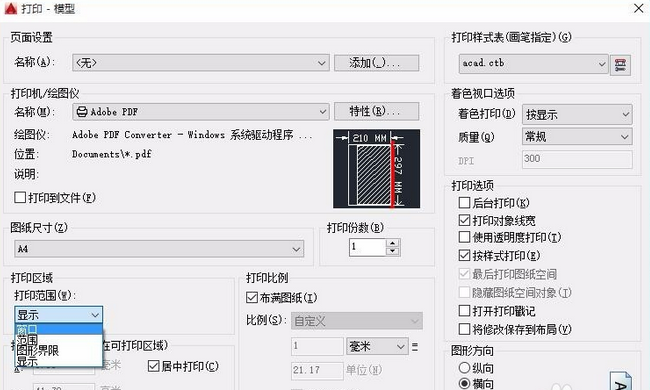
Task: Open the 毫米 units dropdown
Action: tap(376, 346)
